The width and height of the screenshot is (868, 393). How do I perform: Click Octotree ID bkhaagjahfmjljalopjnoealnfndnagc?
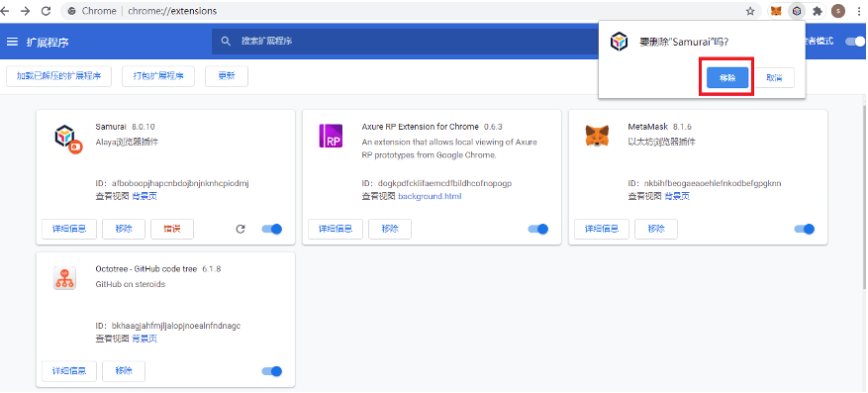point(176,326)
